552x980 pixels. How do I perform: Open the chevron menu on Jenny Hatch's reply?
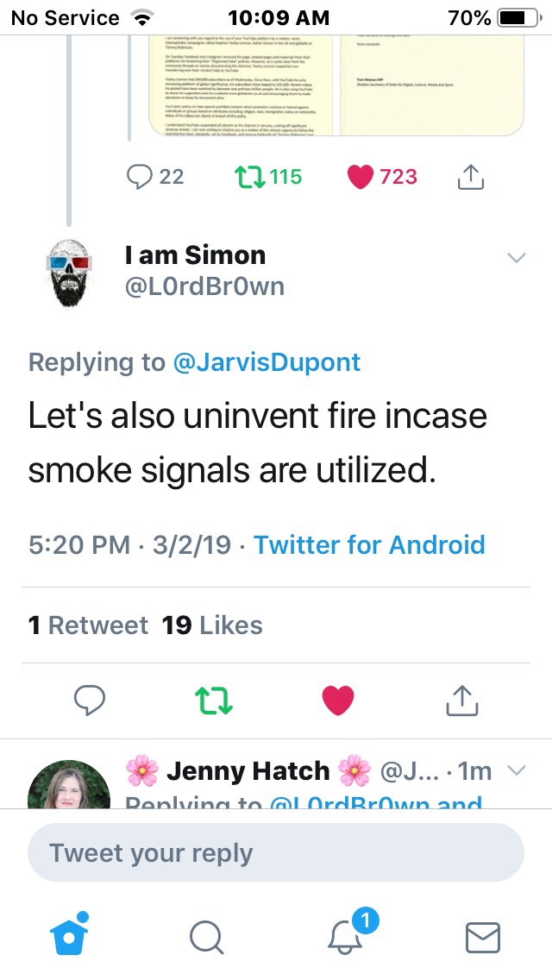click(x=516, y=770)
